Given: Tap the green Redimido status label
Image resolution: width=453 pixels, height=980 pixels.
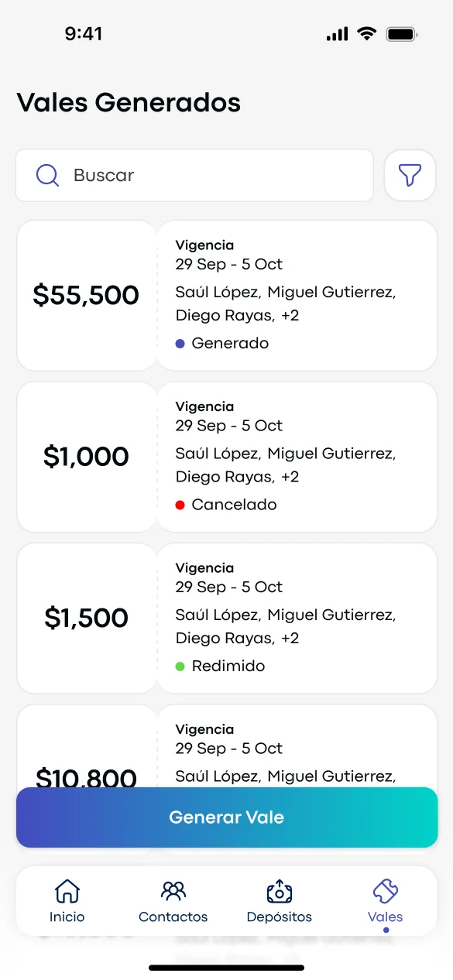Looking at the screenshot, I should pyautogui.click(x=228, y=666).
